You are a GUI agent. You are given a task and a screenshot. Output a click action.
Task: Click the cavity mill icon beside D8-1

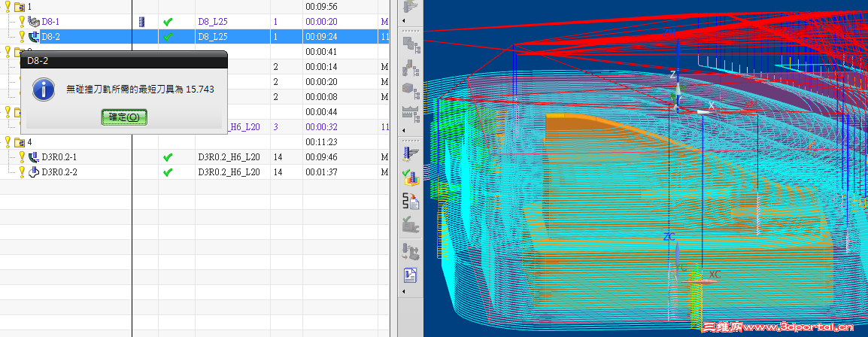point(35,22)
